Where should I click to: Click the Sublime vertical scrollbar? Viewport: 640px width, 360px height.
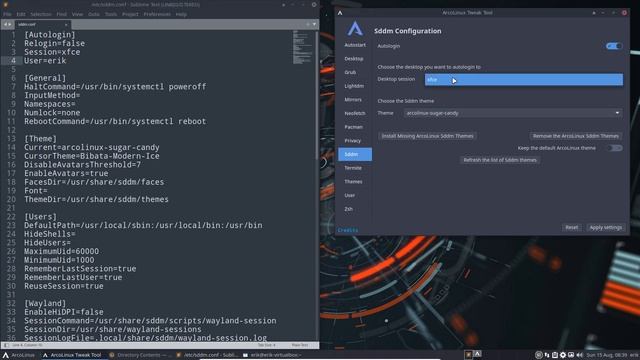click(x=317, y=96)
